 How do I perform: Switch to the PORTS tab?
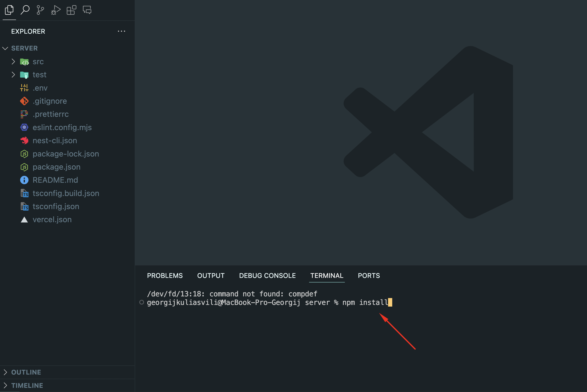point(369,275)
